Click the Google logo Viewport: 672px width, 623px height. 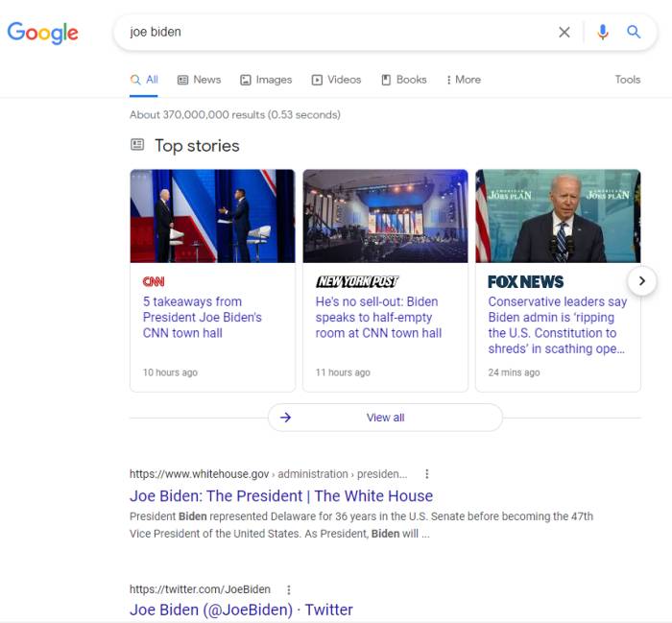[x=43, y=33]
